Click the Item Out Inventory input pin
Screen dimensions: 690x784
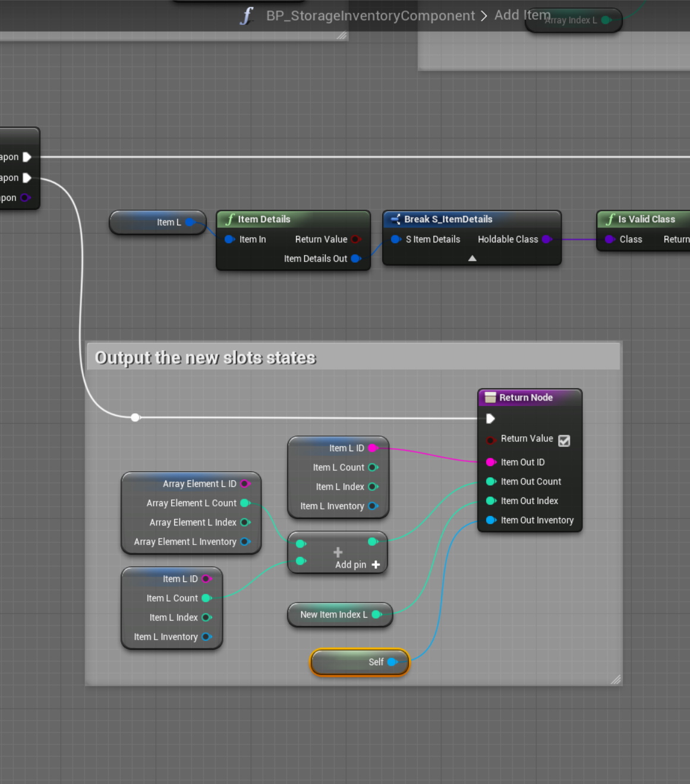[490, 520]
